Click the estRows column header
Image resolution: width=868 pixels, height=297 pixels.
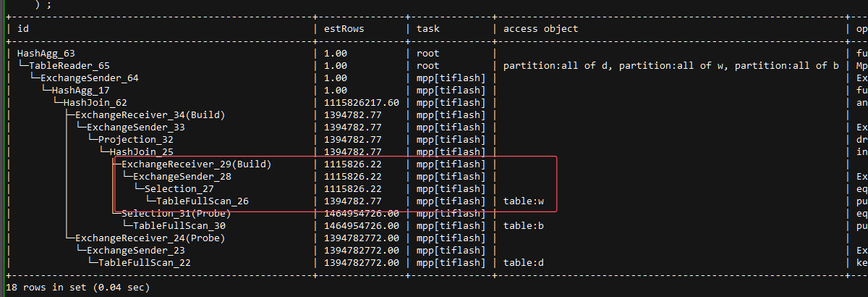point(344,29)
